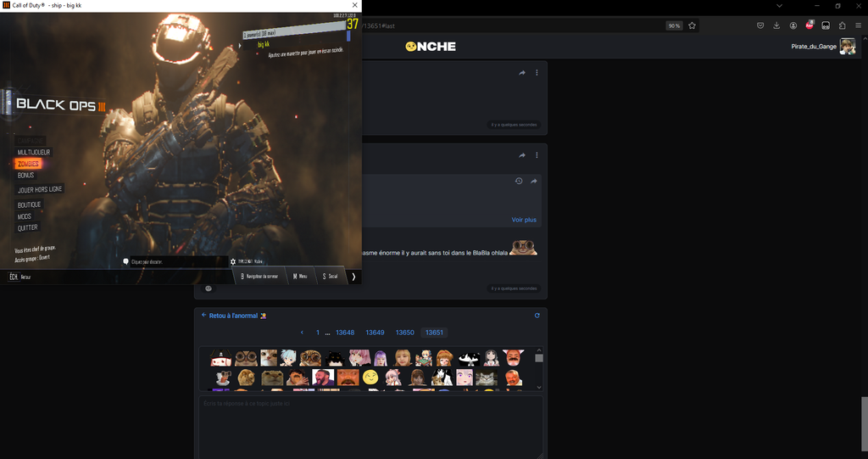Click the lobby settings gear icon in the game

[x=233, y=261]
